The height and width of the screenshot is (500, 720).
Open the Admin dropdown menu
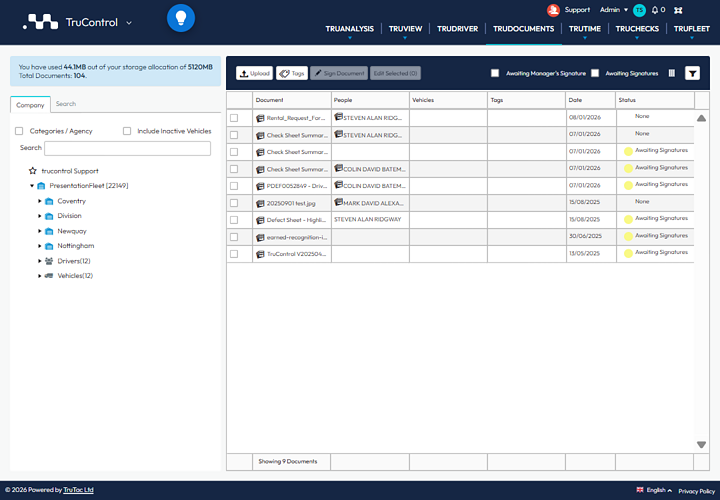coord(613,10)
